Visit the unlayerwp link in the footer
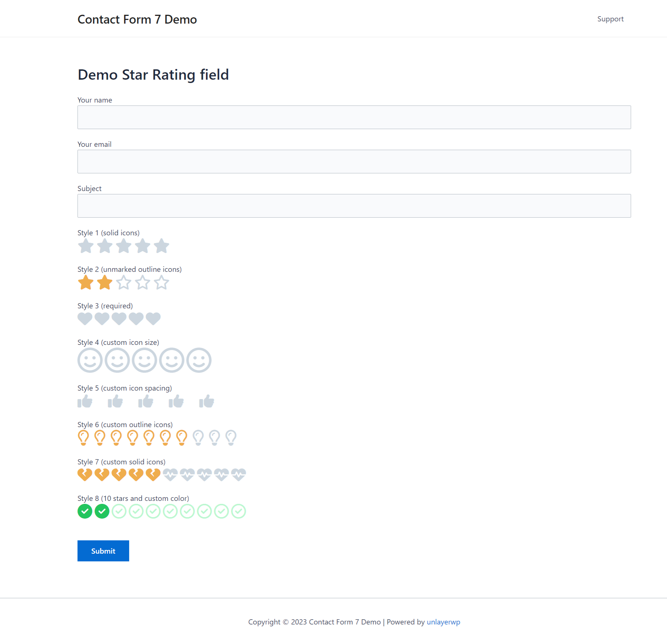The width and height of the screenshot is (667, 644). tap(443, 622)
